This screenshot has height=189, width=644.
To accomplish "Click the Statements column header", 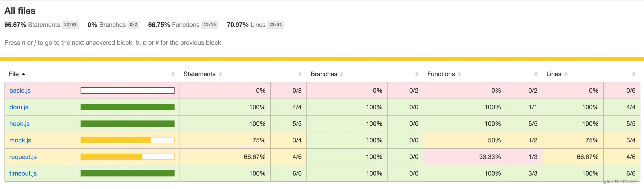I will (x=199, y=74).
